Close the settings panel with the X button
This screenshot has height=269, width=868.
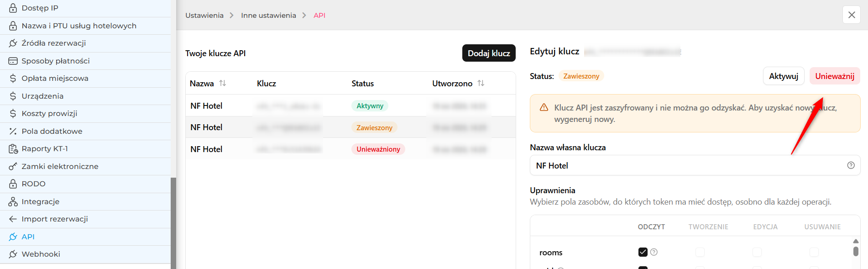click(852, 15)
